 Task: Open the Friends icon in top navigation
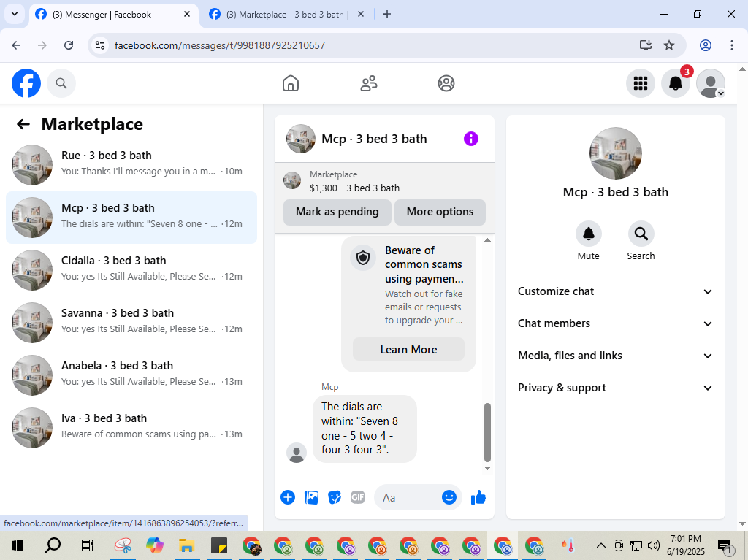point(368,83)
